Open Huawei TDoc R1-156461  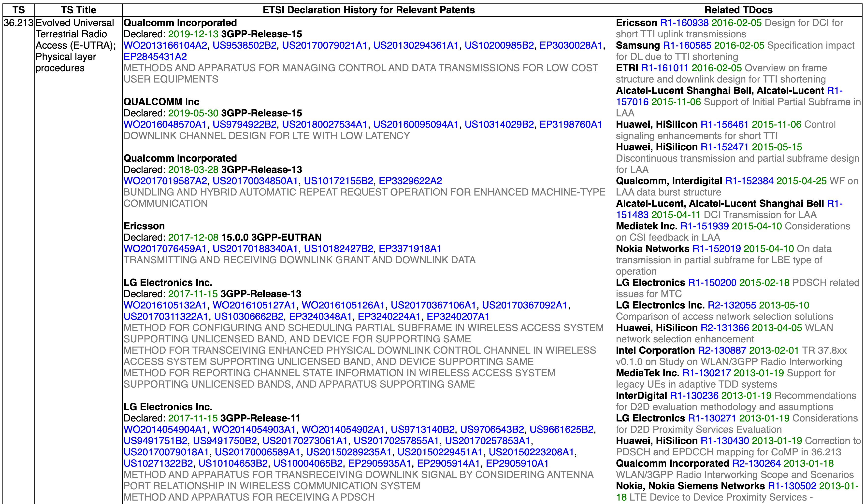(x=725, y=124)
